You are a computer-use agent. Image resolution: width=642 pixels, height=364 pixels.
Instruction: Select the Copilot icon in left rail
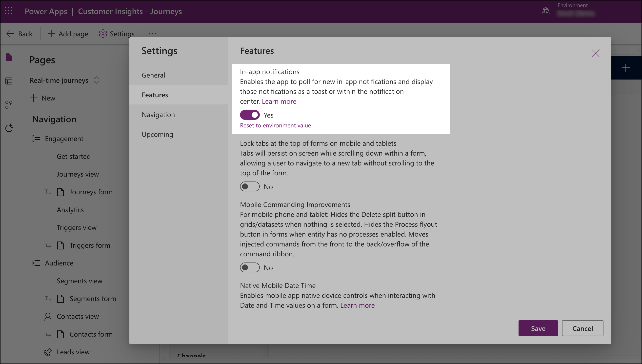[9, 128]
